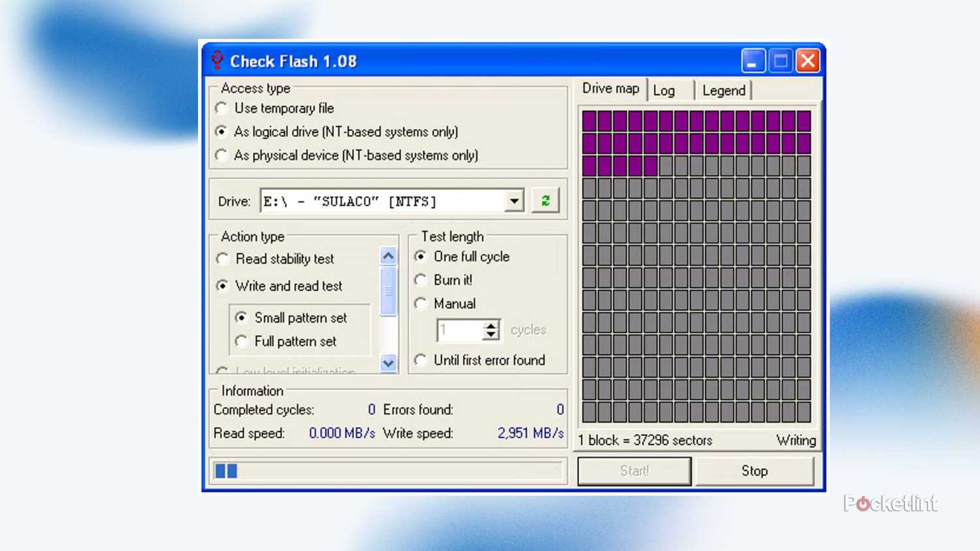Click the green refresh drives icon

545,201
